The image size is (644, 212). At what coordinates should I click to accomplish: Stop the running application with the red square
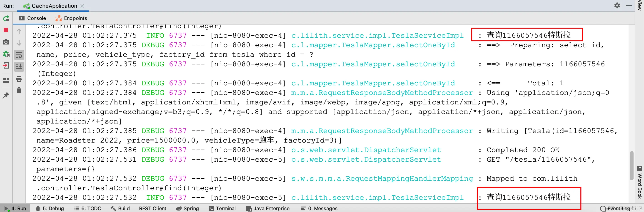tap(6, 30)
